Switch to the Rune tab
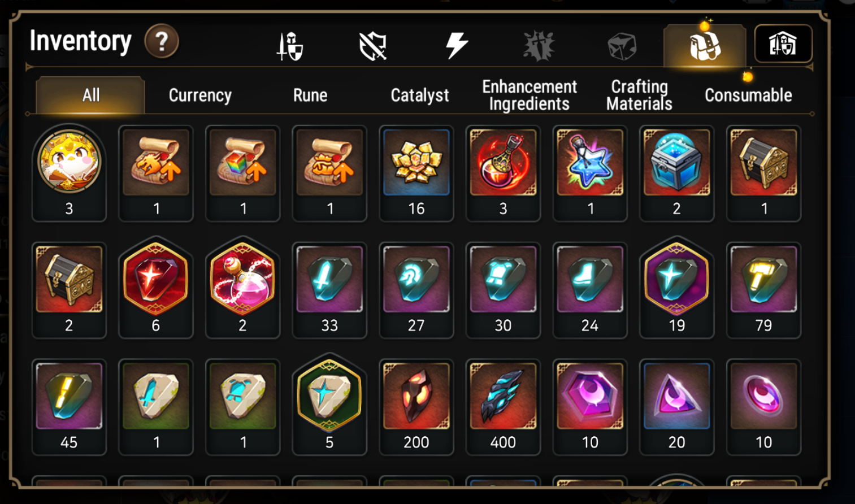This screenshot has height=504, width=855. (x=310, y=95)
